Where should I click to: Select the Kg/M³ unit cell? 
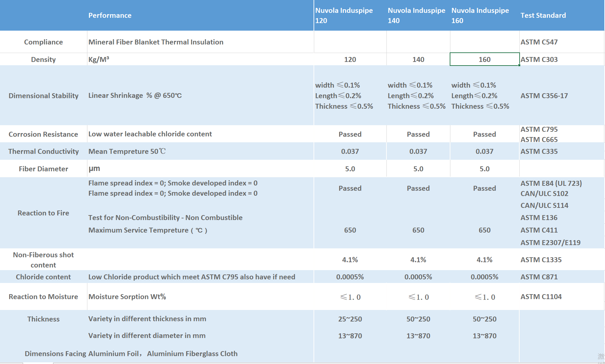pyautogui.click(x=99, y=59)
